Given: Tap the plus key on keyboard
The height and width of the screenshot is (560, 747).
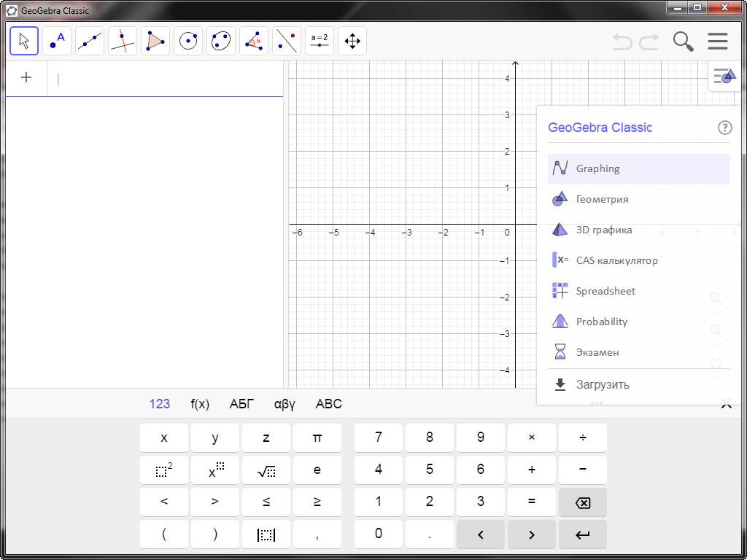Looking at the screenshot, I should [x=532, y=470].
